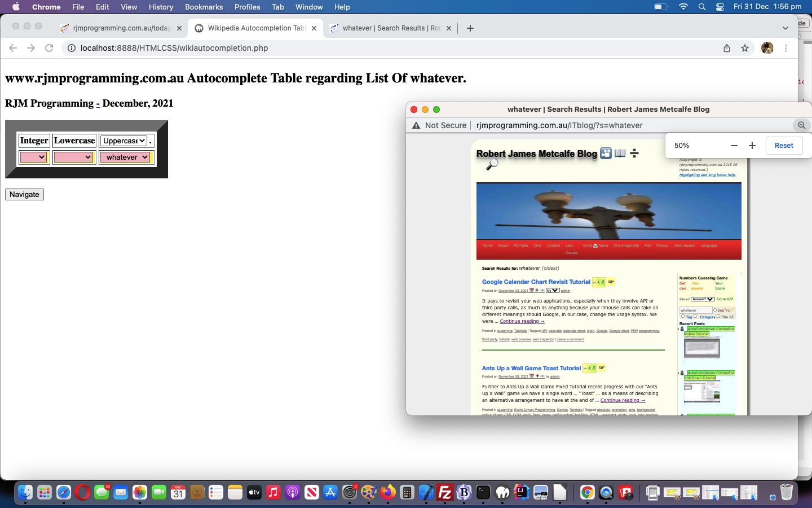The height and width of the screenshot is (508, 812).
Task: Open the Highlighting and long hover help link
Action: point(707,175)
